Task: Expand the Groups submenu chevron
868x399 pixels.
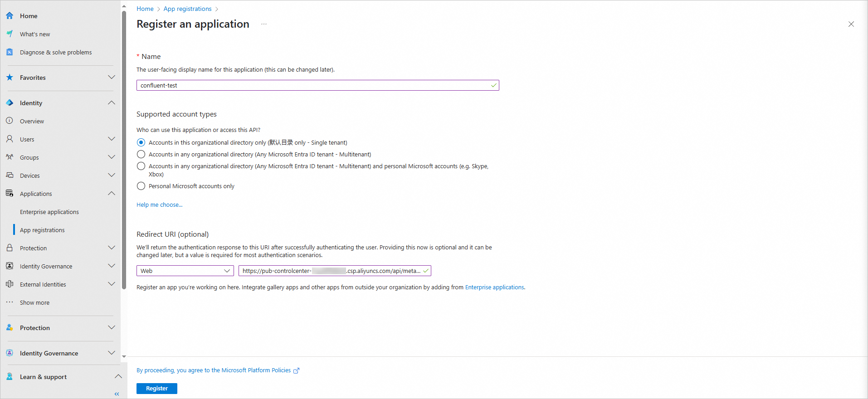Action: (x=112, y=157)
